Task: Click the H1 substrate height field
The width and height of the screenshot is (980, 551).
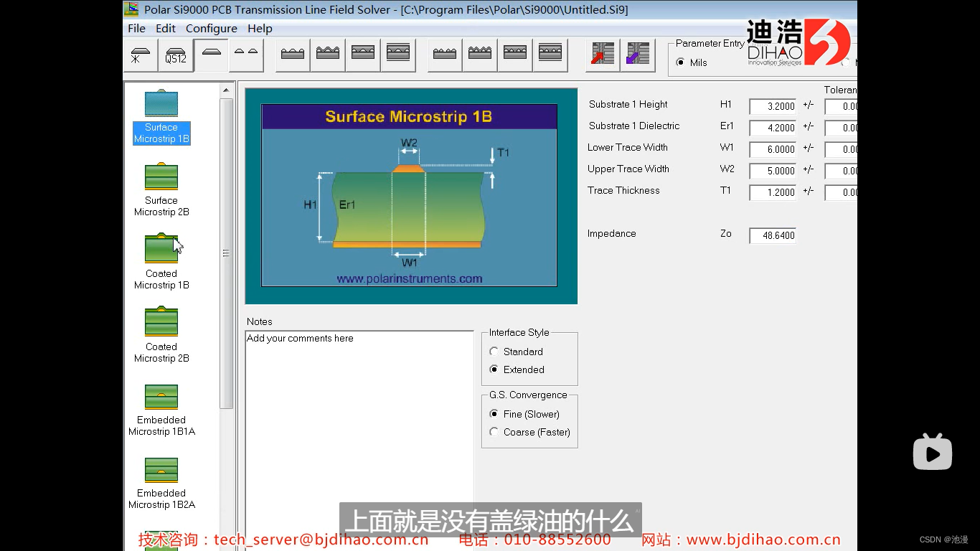Action: [773, 106]
